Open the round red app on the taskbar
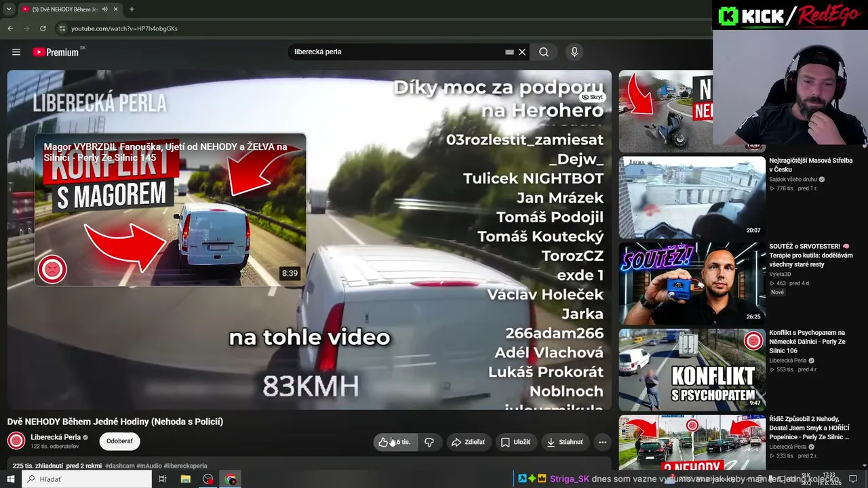868x488 pixels. pos(208,479)
